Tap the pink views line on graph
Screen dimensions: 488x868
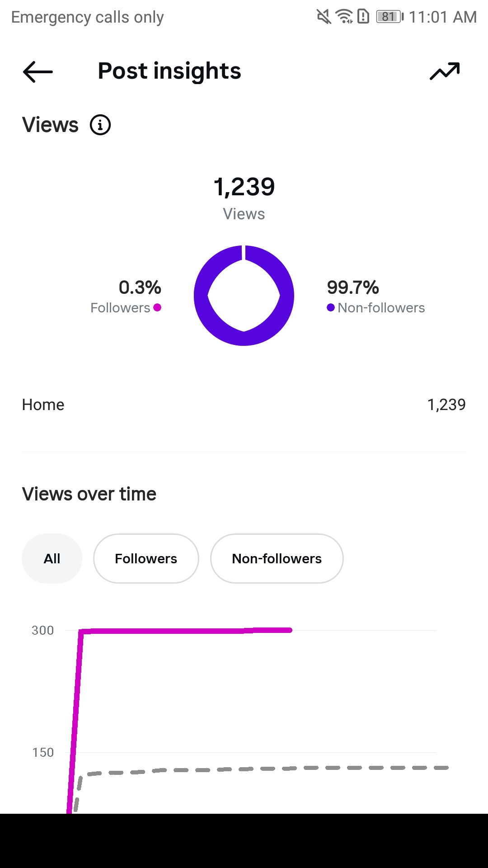click(181, 631)
